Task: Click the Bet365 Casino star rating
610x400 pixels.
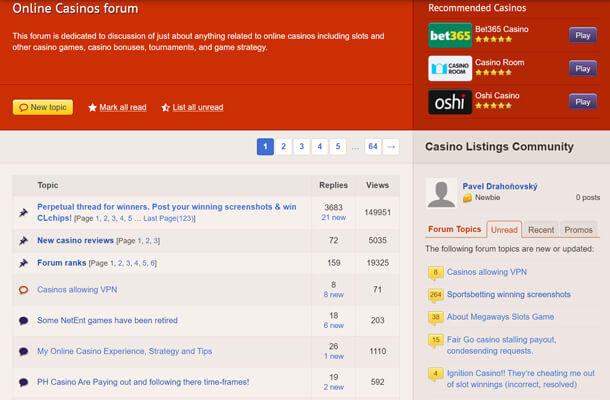Action: tap(493, 39)
